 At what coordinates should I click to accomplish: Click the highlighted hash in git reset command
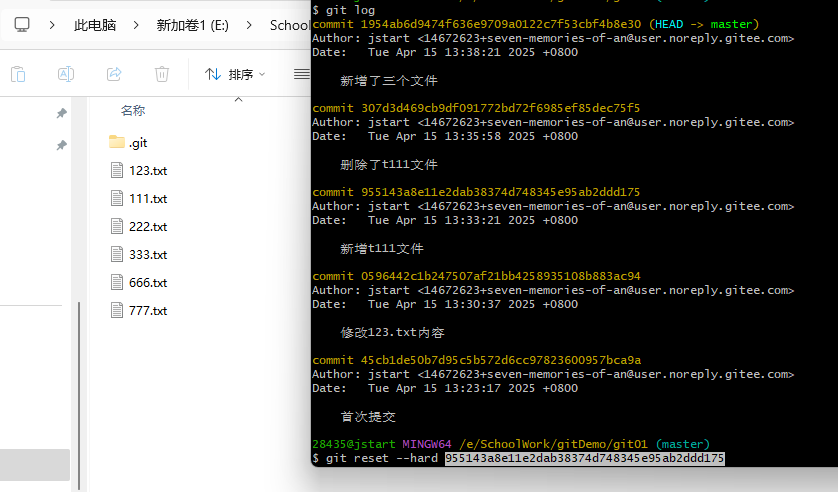click(585, 458)
